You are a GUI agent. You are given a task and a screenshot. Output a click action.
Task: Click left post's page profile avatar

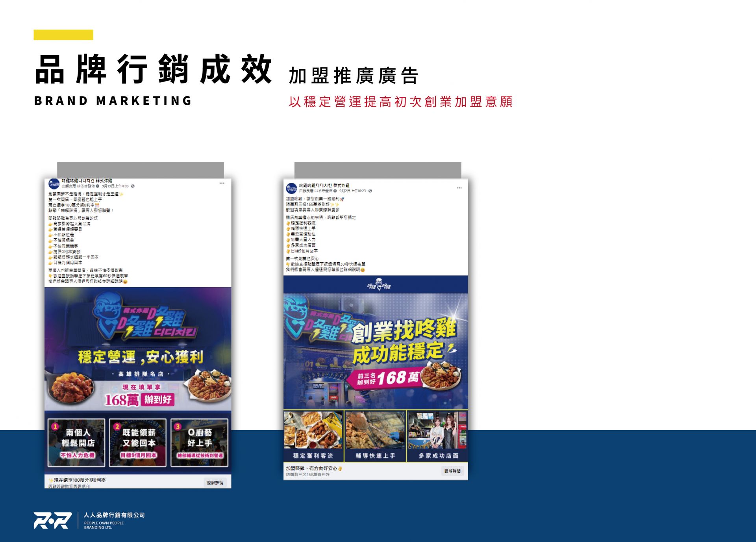click(x=54, y=184)
